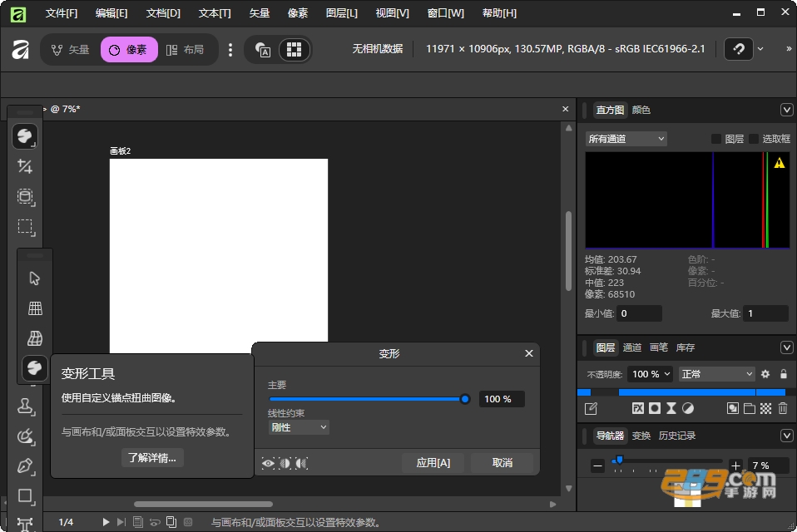Create a new group with the folder icon
The image size is (797, 532).
[750, 408]
